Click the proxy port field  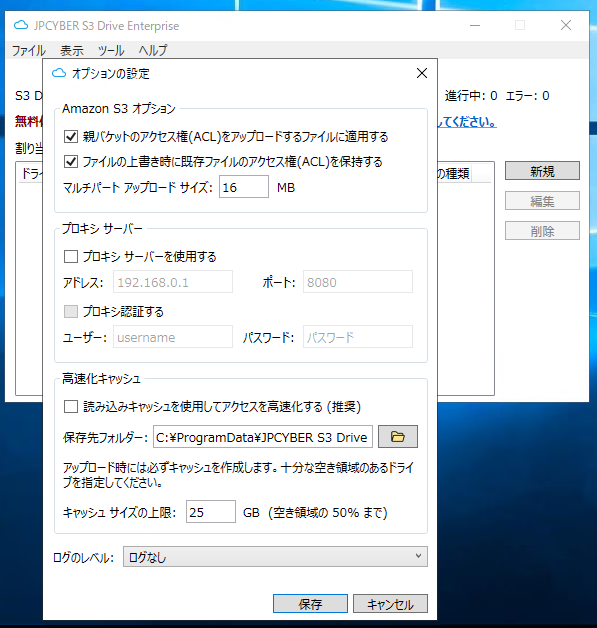pyautogui.click(x=358, y=282)
